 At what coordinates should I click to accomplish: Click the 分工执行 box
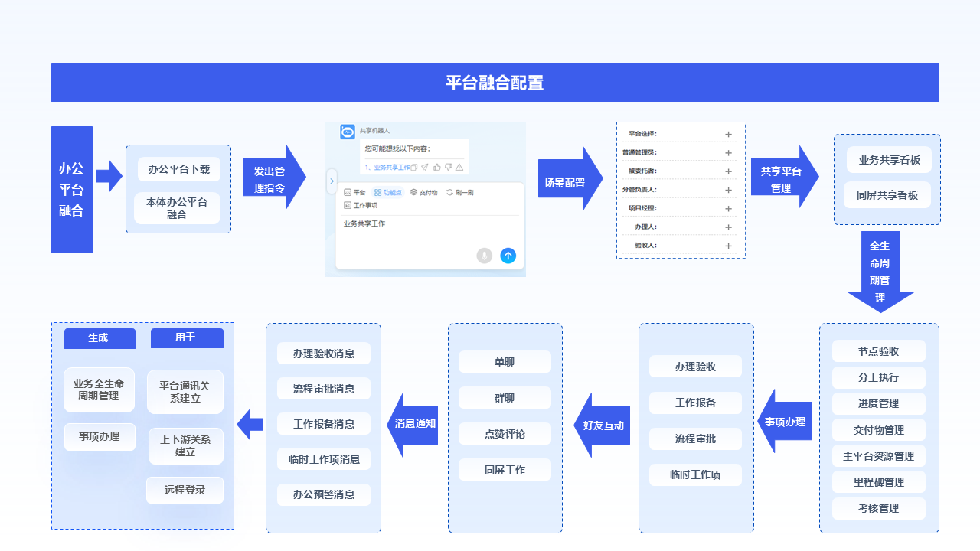click(879, 377)
